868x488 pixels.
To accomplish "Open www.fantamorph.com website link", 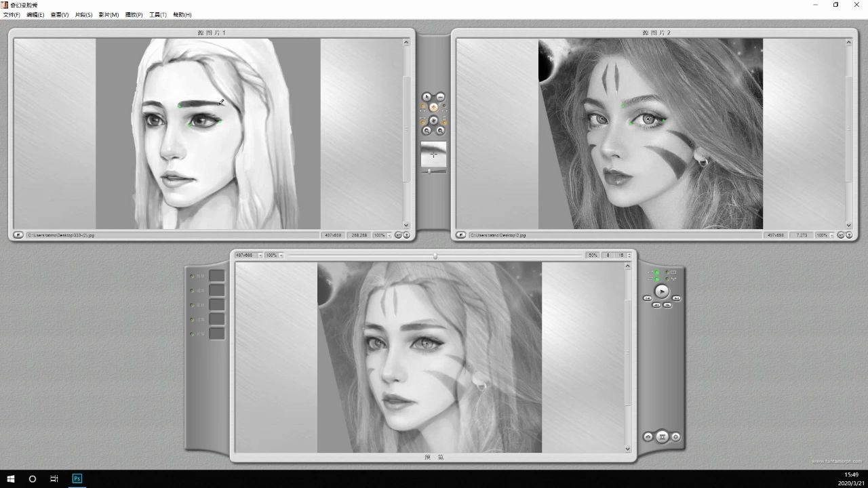I will [x=836, y=462].
